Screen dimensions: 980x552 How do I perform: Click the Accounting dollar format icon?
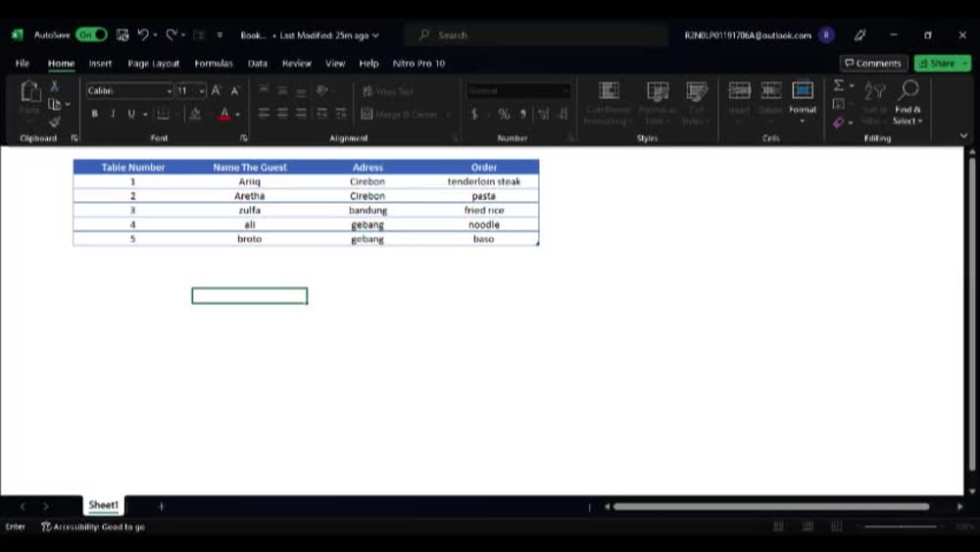pyautogui.click(x=474, y=114)
